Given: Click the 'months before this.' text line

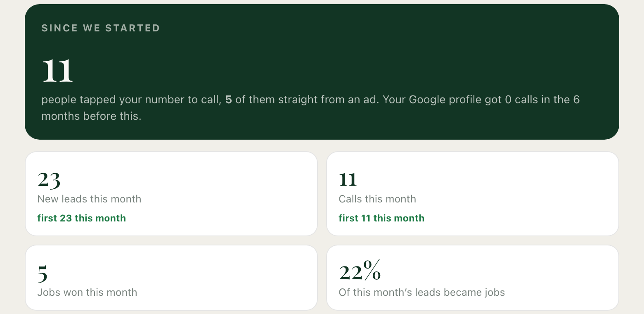Looking at the screenshot, I should click(x=91, y=116).
